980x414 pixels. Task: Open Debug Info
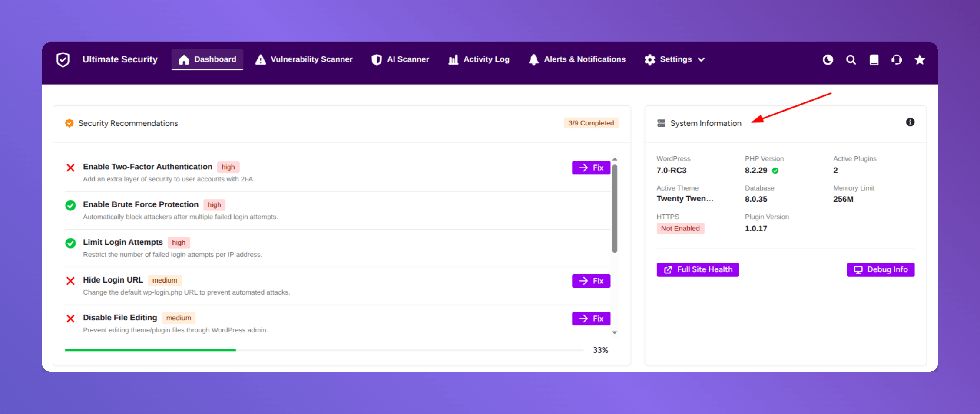point(881,270)
